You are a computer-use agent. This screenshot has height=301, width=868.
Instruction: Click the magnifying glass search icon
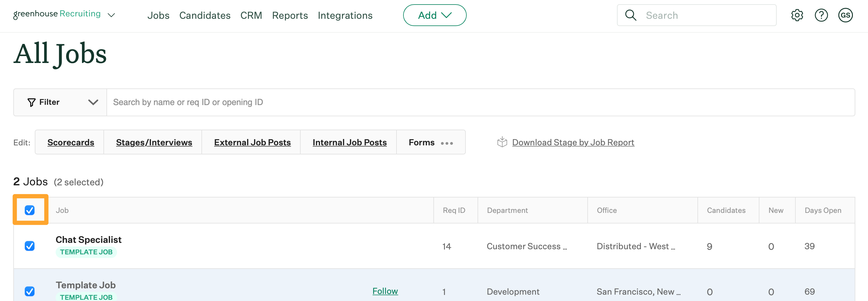tap(631, 15)
